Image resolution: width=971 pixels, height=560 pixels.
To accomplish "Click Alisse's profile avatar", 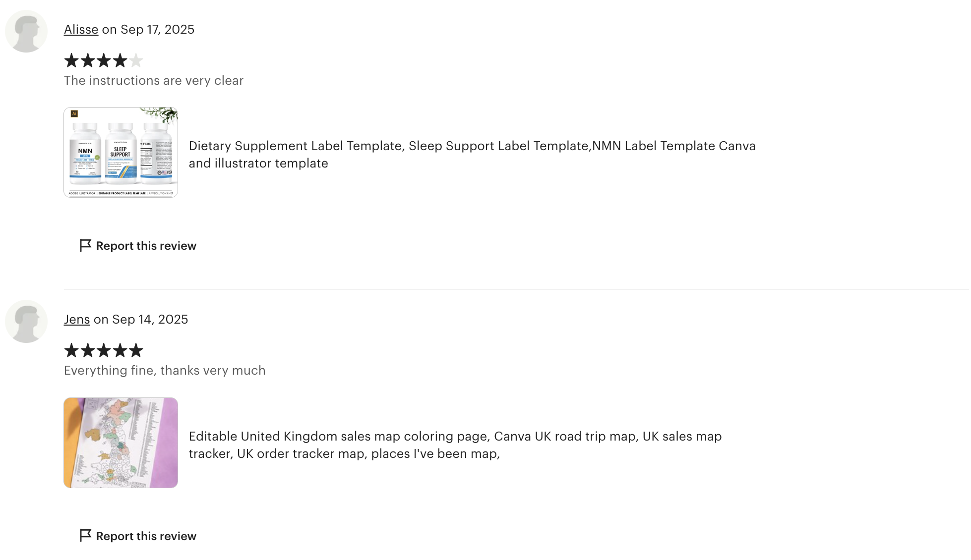I will tap(26, 31).
